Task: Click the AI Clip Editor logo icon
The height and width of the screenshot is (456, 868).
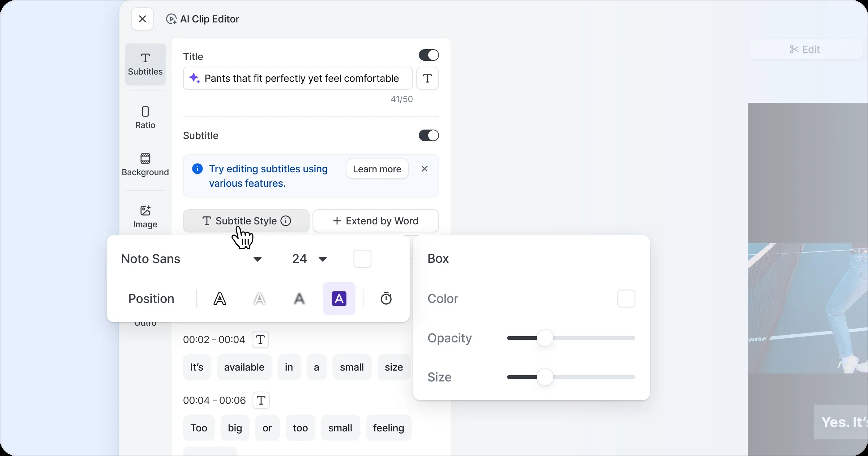Action: 171,19
